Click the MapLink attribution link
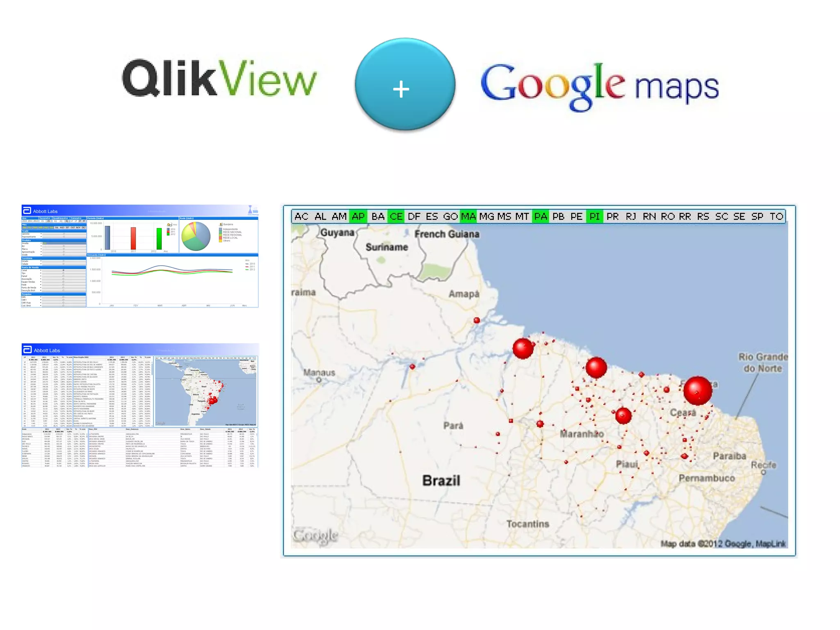 pos(770,544)
